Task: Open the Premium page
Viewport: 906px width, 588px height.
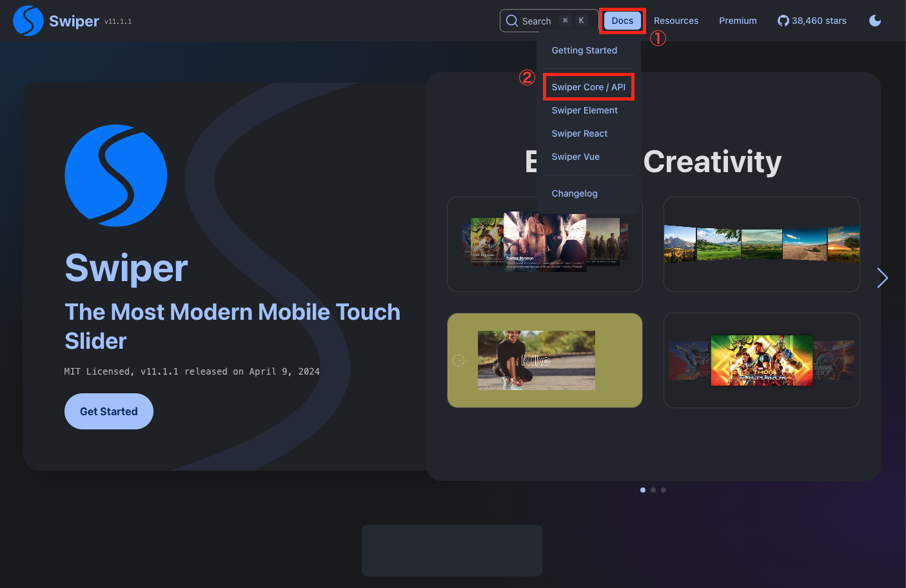Action: (x=738, y=21)
